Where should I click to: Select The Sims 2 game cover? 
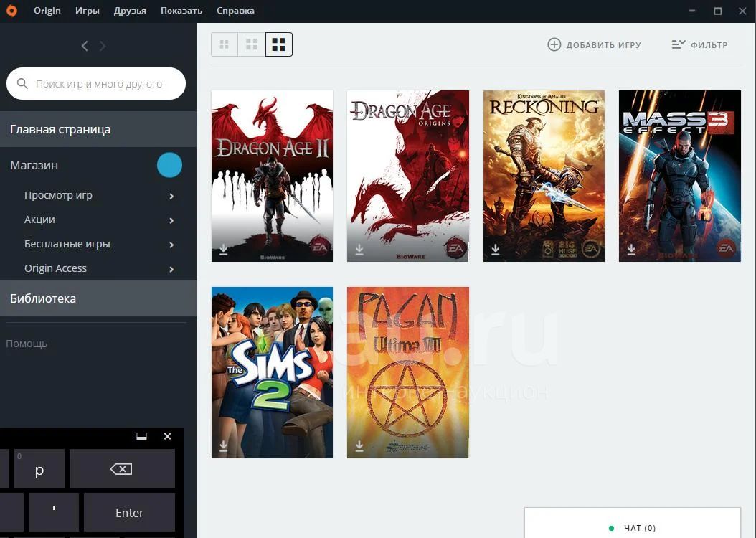(x=272, y=372)
